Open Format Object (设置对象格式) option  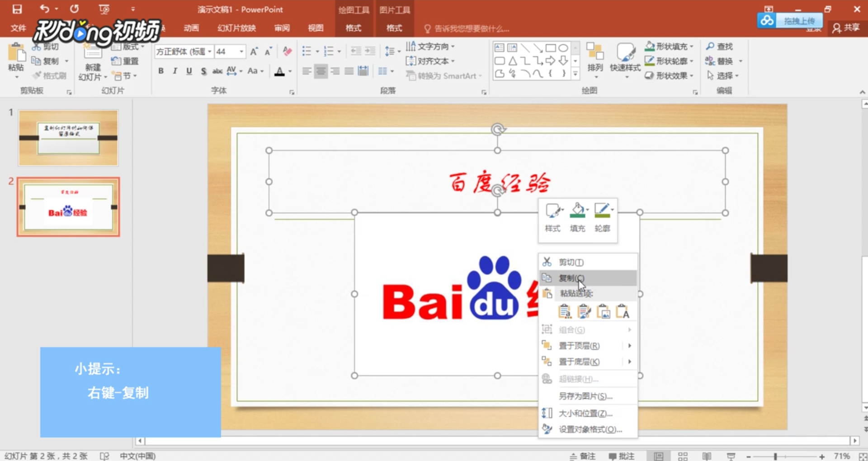[588, 429]
